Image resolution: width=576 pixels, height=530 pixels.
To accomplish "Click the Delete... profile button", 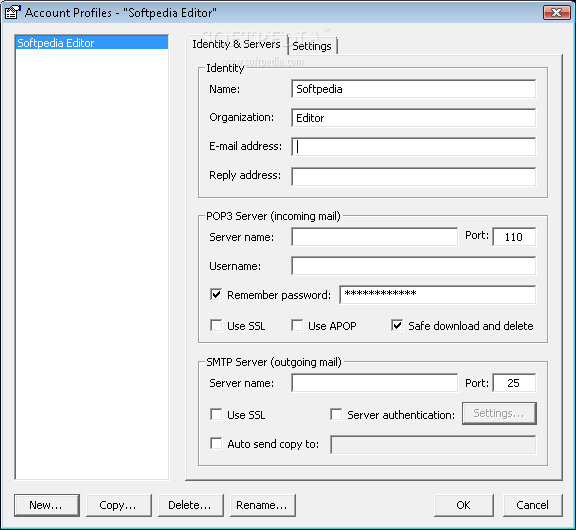I will coord(190,505).
